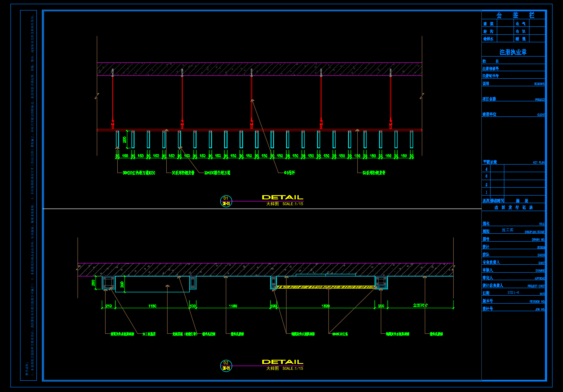The height and width of the screenshot is (392, 563).
Task: Select the 电气 cell in sign-off table
Action: pyautogui.click(x=521, y=24)
